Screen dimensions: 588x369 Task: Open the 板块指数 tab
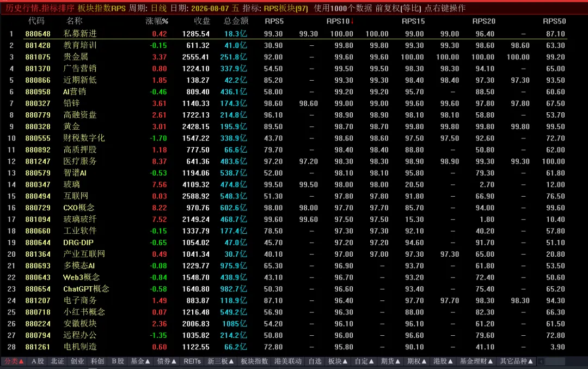254,361
